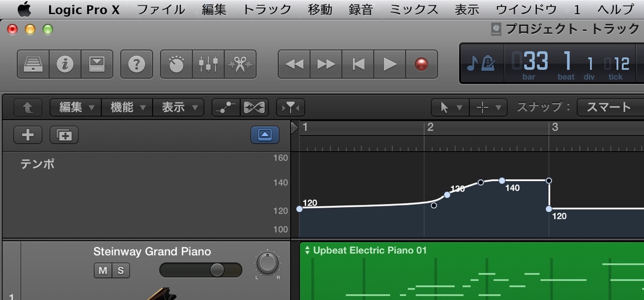The width and height of the screenshot is (644, 300).
Task: Open the トラック menu in menu bar
Action: (267, 9)
